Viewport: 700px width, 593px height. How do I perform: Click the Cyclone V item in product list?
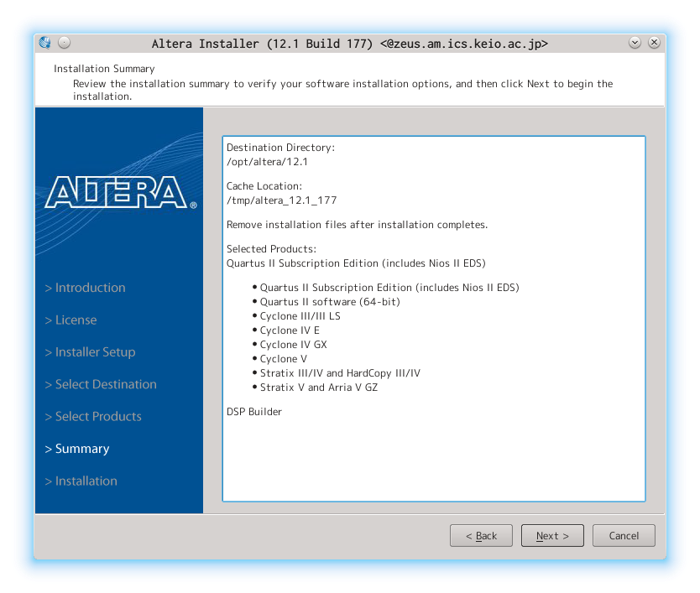283,359
